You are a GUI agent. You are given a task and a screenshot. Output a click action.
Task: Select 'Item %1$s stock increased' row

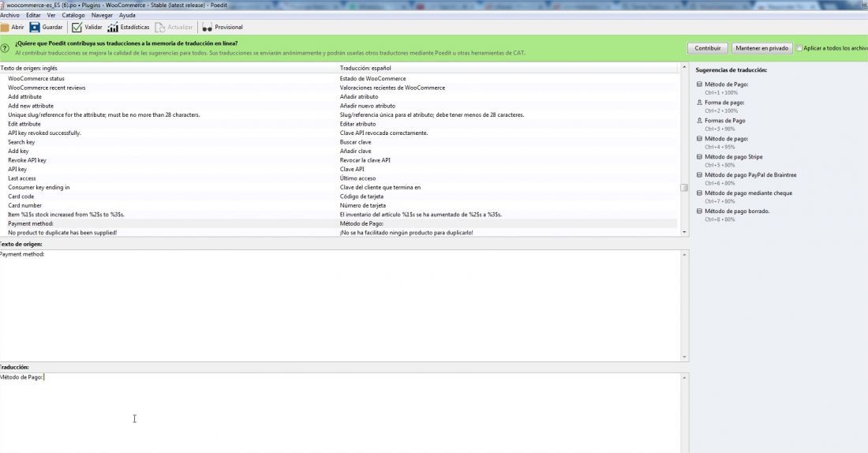[x=339, y=215]
